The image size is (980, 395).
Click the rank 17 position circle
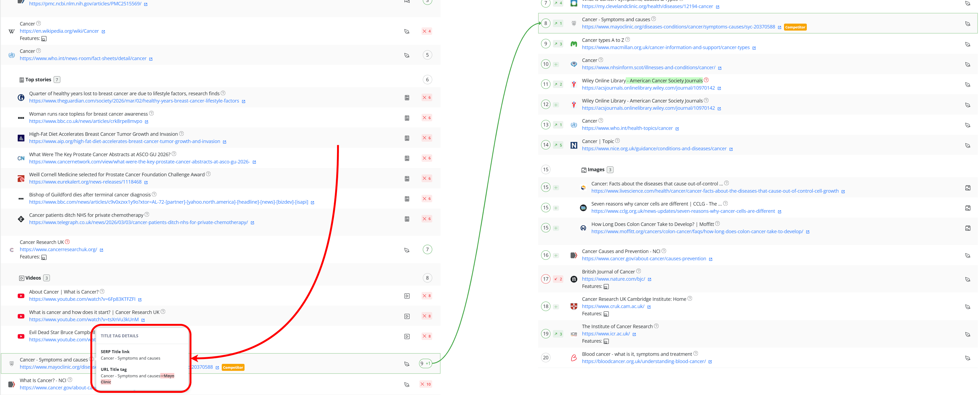[546, 279]
